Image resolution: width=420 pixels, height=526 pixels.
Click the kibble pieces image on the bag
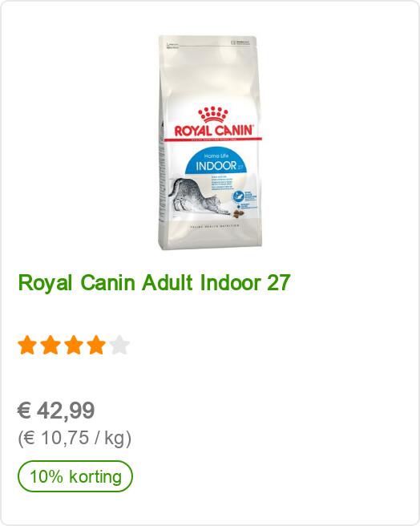tap(239, 213)
